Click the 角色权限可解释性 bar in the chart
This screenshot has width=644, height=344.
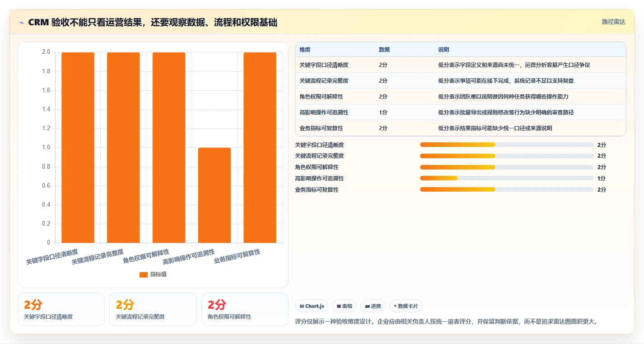click(x=169, y=147)
